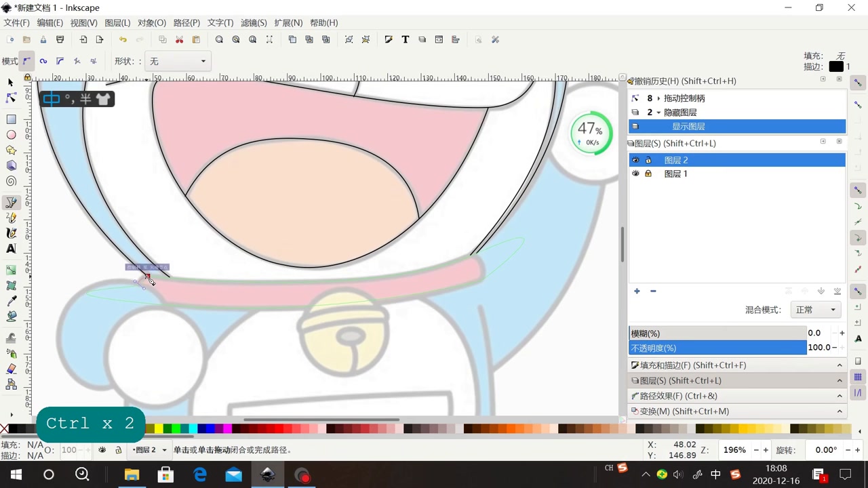Select the Star and polygon tool
Viewport: 868px width, 488px height.
pos(11,150)
